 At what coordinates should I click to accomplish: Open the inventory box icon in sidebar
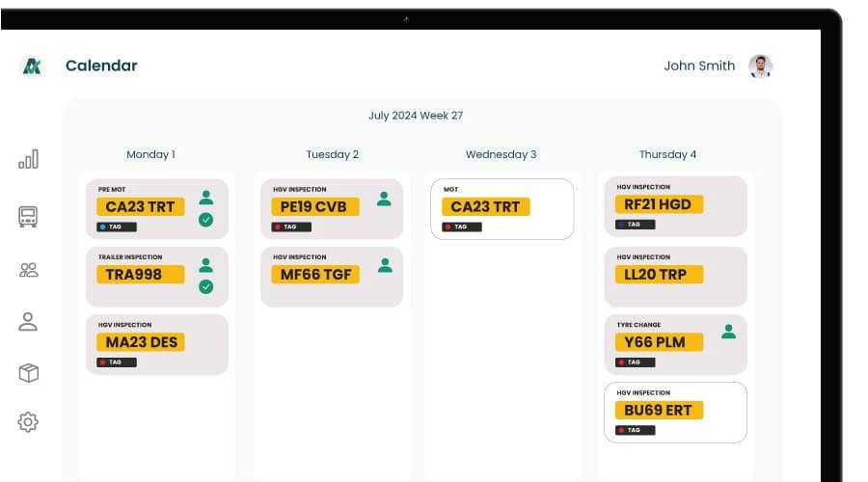click(28, 373)
